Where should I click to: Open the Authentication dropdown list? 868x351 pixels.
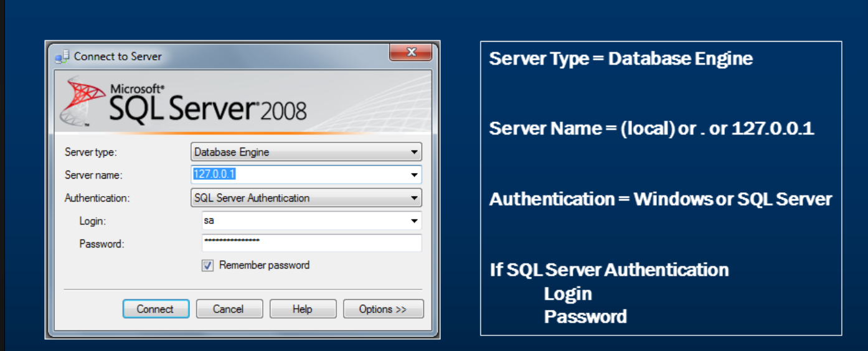coord(306,198)
